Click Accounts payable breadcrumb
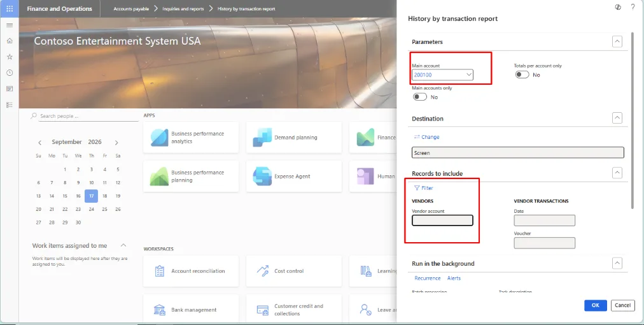This screenshot has width=644, height=325. coord(132,9)
